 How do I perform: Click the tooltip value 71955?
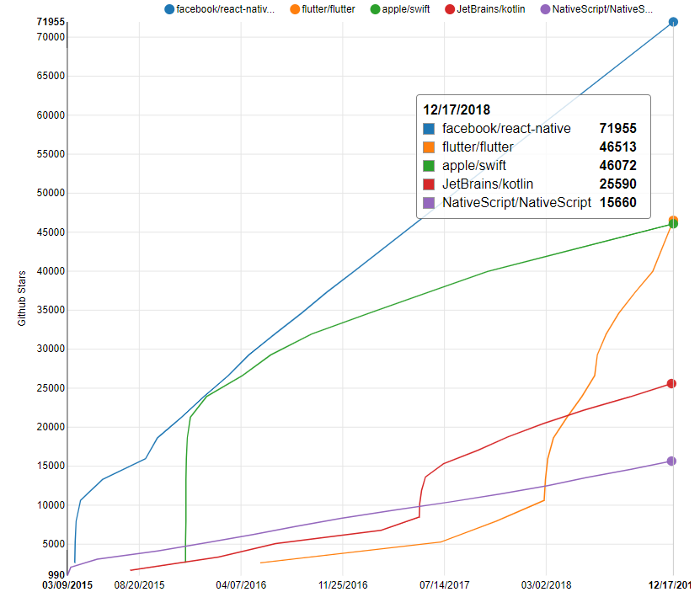click(x=617, y=129)
